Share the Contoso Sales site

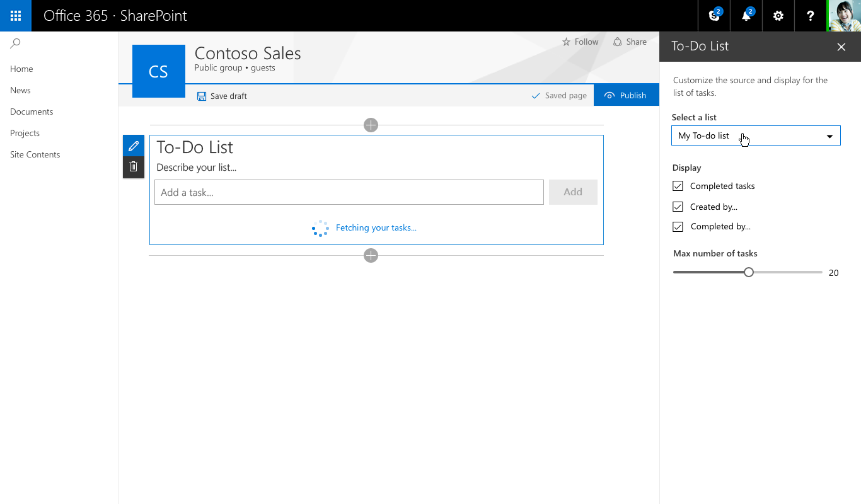[x=630, y=42]
